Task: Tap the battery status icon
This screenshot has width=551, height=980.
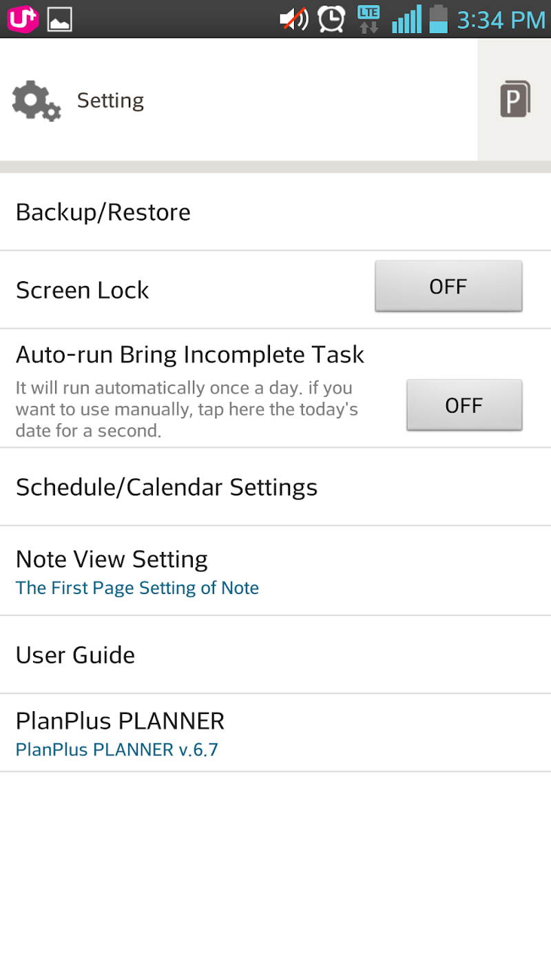Action: (438, 19)
